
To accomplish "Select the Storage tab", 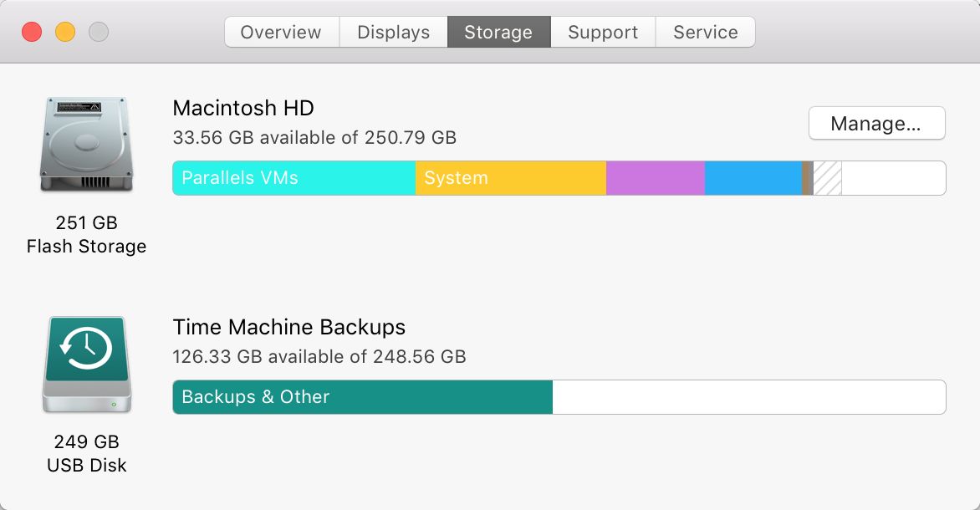I will [498, 32].
